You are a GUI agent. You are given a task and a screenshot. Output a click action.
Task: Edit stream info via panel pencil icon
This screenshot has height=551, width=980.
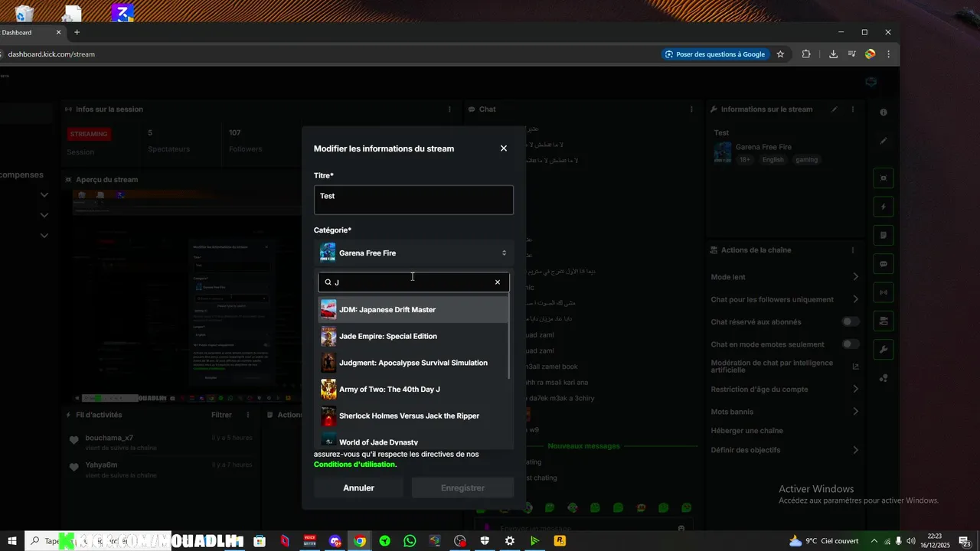click(835, 109)
